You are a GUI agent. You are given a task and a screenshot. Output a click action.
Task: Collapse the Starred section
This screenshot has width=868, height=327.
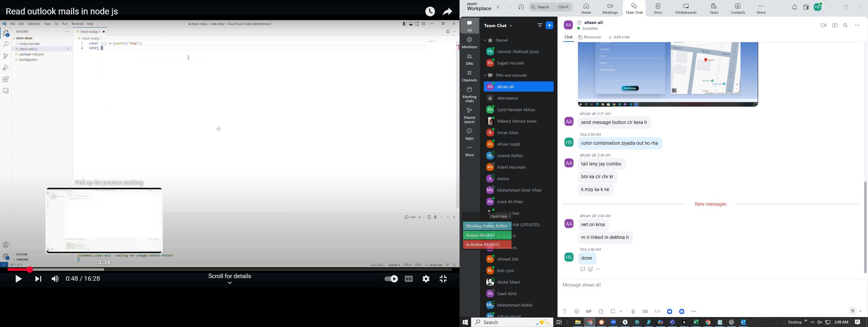(x=485, y=41)
